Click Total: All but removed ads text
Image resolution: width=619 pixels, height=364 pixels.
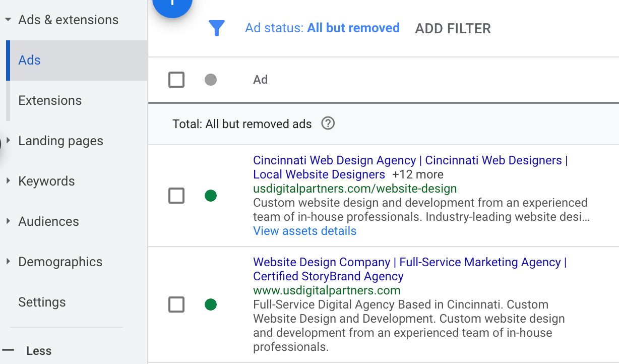[242, 124]
